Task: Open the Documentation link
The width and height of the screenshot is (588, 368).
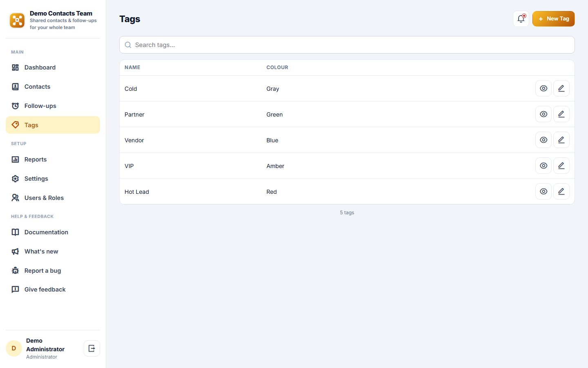Action: coord(53,232)
